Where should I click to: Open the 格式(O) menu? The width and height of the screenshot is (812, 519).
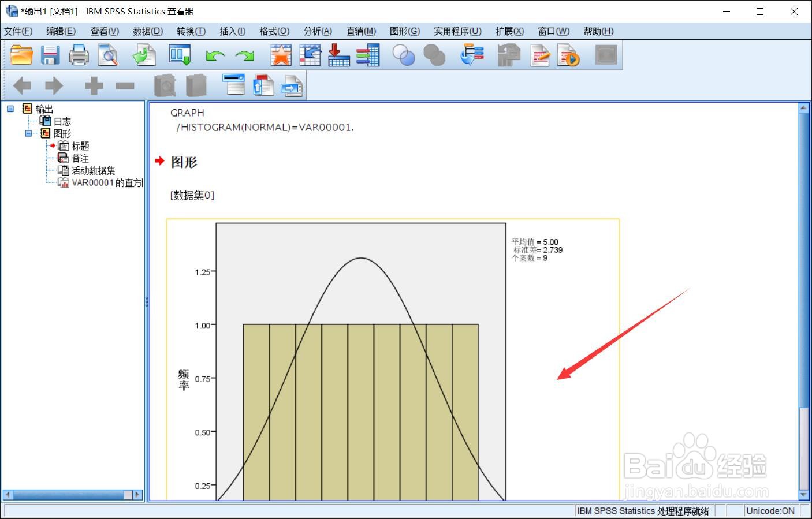(274, 31)
